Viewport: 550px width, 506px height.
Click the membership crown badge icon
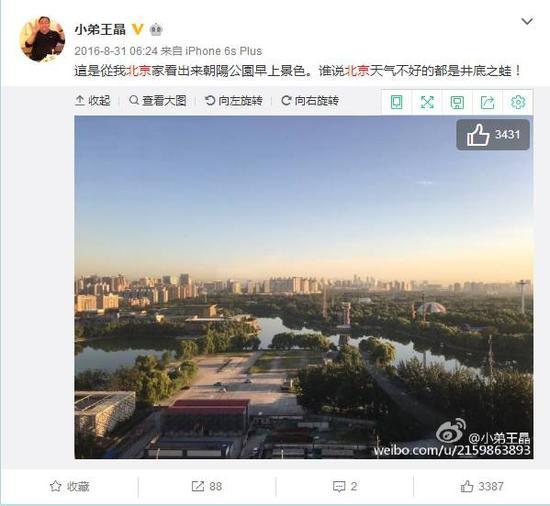click(x=156, y=30)
